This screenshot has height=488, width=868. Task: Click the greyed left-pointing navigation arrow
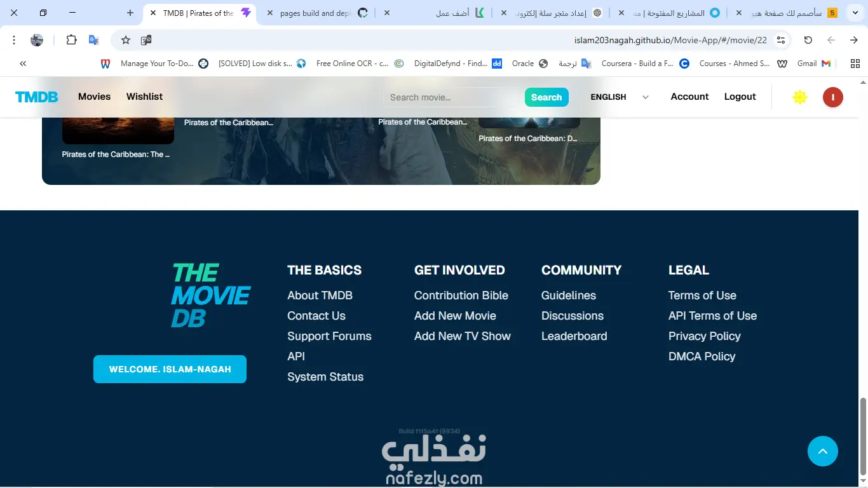831,40
